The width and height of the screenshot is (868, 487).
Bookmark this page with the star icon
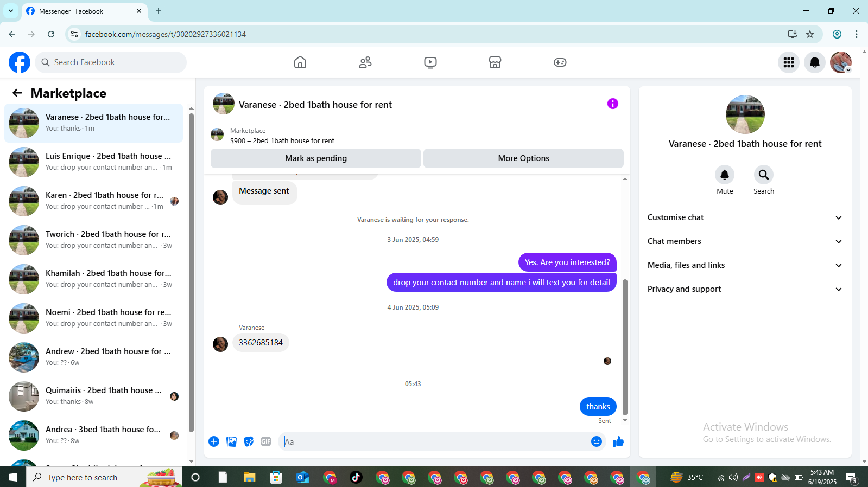(x=810, y=34)
